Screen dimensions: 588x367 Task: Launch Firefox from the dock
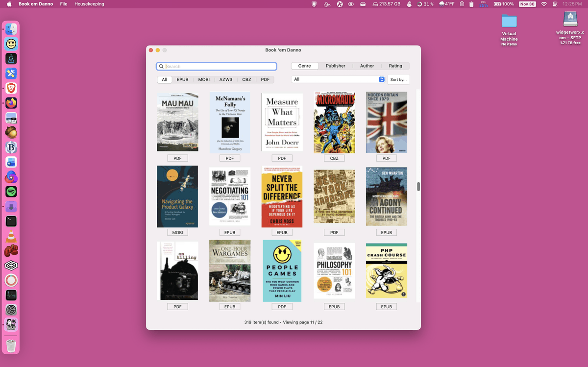coord(11,103)
